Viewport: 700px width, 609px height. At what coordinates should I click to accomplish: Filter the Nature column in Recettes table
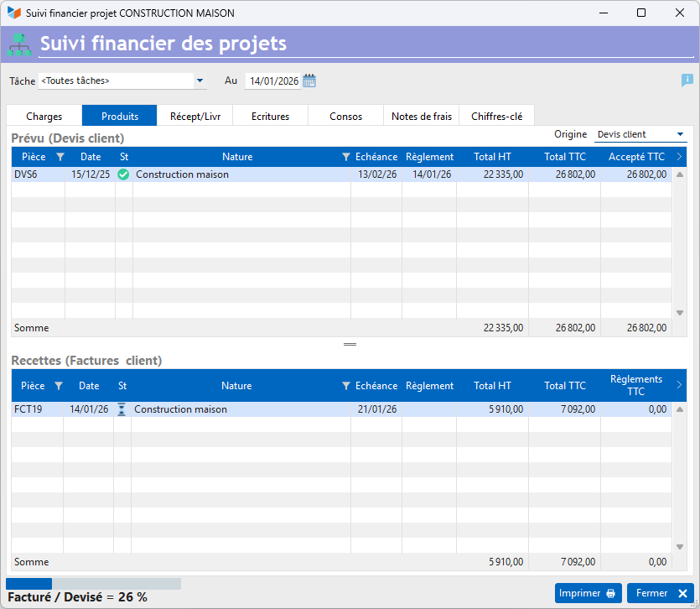click(345, 386)
